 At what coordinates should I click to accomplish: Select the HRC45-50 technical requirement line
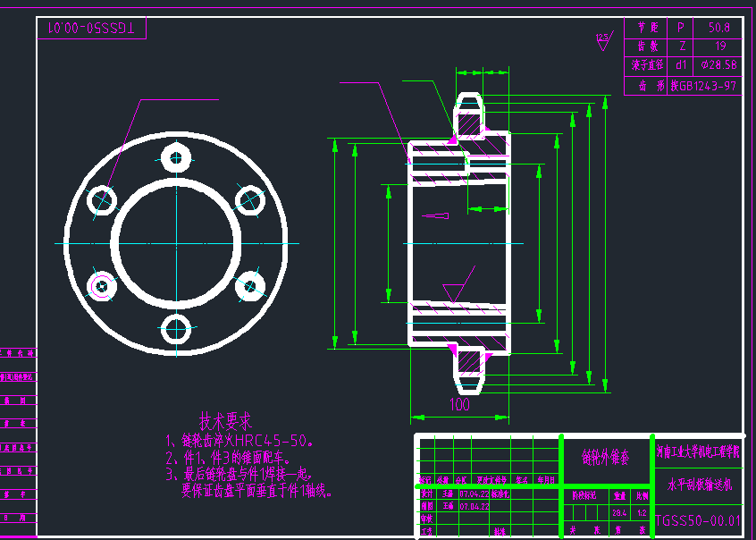pyautogui.click(x=239, y=441)
